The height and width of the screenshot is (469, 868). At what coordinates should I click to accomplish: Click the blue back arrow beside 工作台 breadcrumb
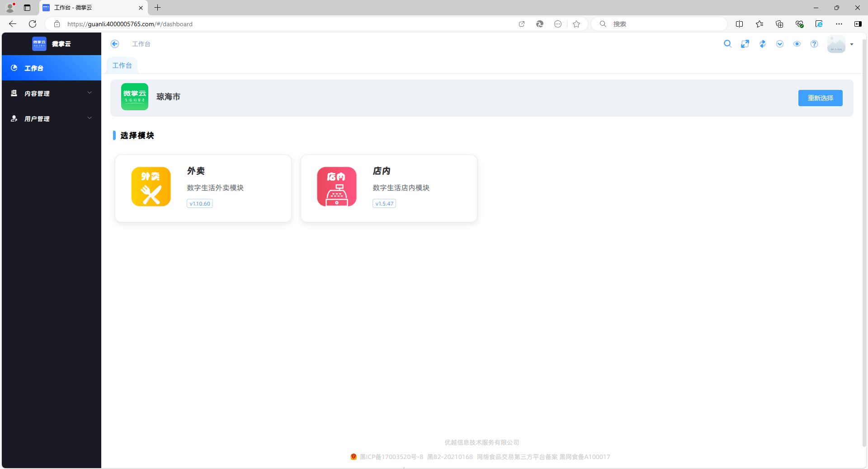click(x=115, y=44)
